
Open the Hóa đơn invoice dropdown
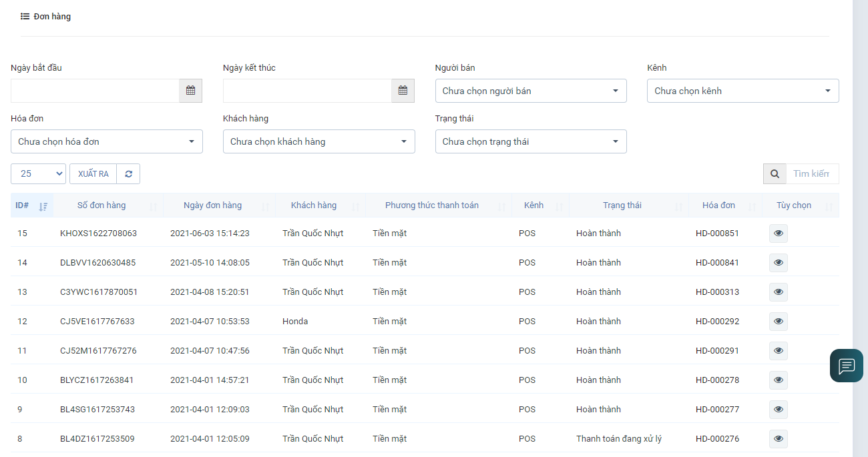point(106,141)
